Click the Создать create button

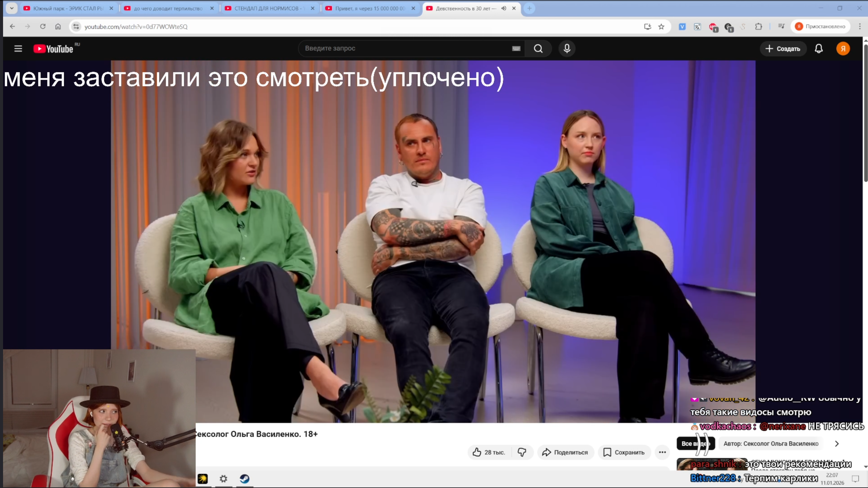coord(783,48)
